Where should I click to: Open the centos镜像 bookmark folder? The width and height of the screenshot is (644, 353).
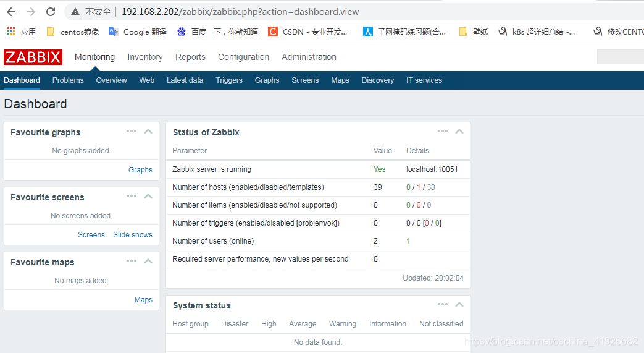pyautogui.click(x=73, y=32)
